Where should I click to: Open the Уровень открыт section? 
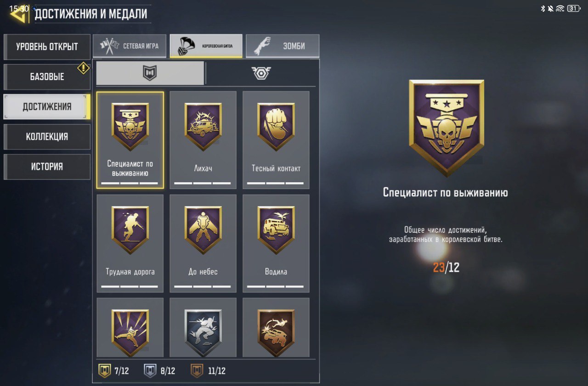tap(47, 47)
